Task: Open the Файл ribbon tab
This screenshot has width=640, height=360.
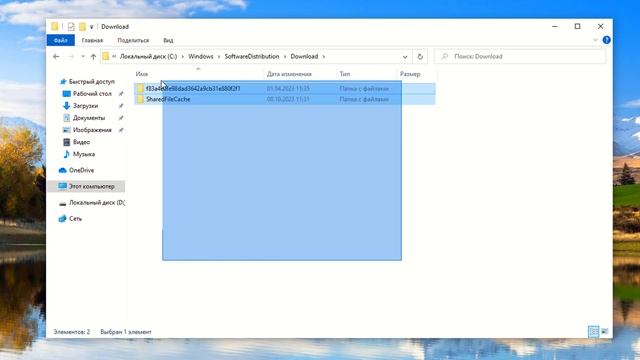Action: click(x=60, y=40)
